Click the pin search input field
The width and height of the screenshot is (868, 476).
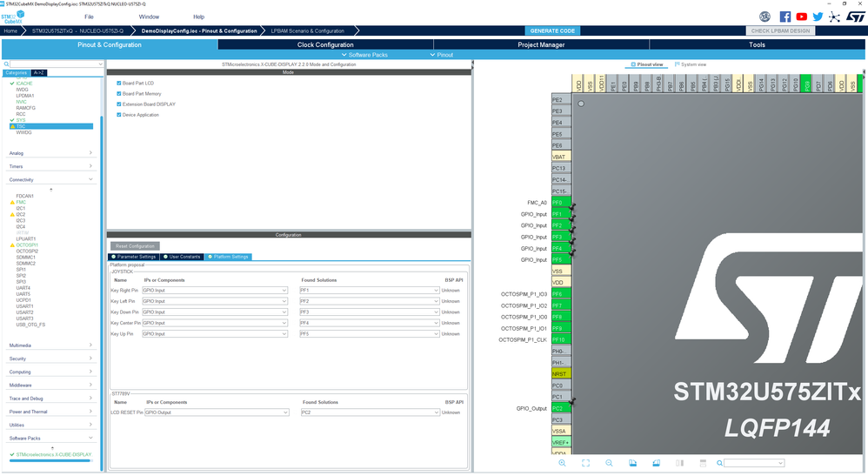tap(754, 463)
